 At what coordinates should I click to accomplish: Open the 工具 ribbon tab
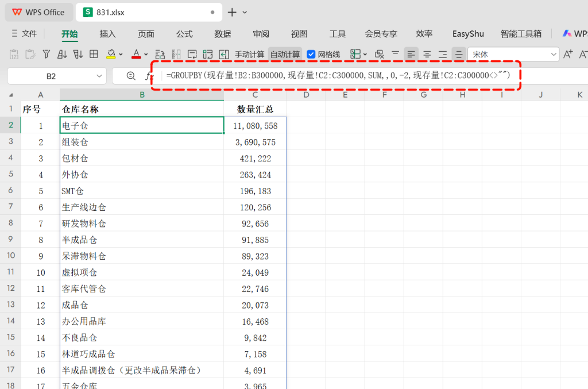pos(337,34)
